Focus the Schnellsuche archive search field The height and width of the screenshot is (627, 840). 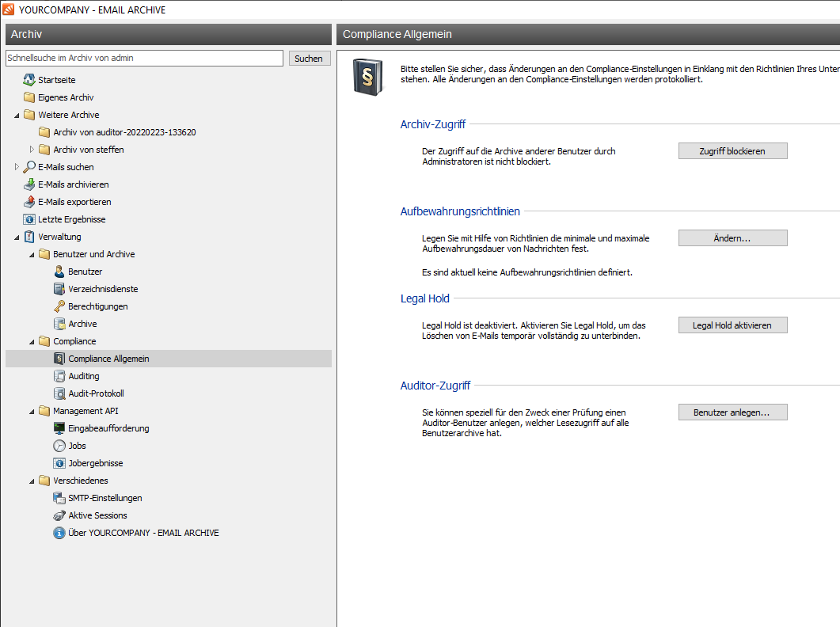[144, 59]
